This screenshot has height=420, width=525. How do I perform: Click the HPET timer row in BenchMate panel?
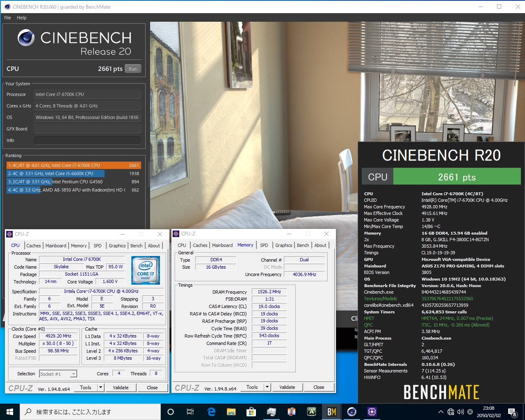[x=429, y=318]
